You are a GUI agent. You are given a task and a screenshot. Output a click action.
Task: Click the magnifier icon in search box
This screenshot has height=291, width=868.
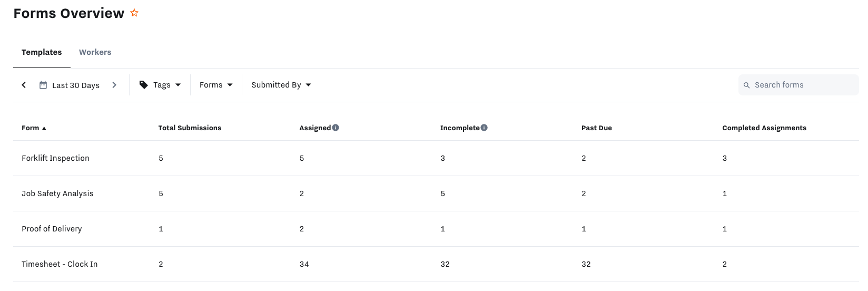click(746, 85)
